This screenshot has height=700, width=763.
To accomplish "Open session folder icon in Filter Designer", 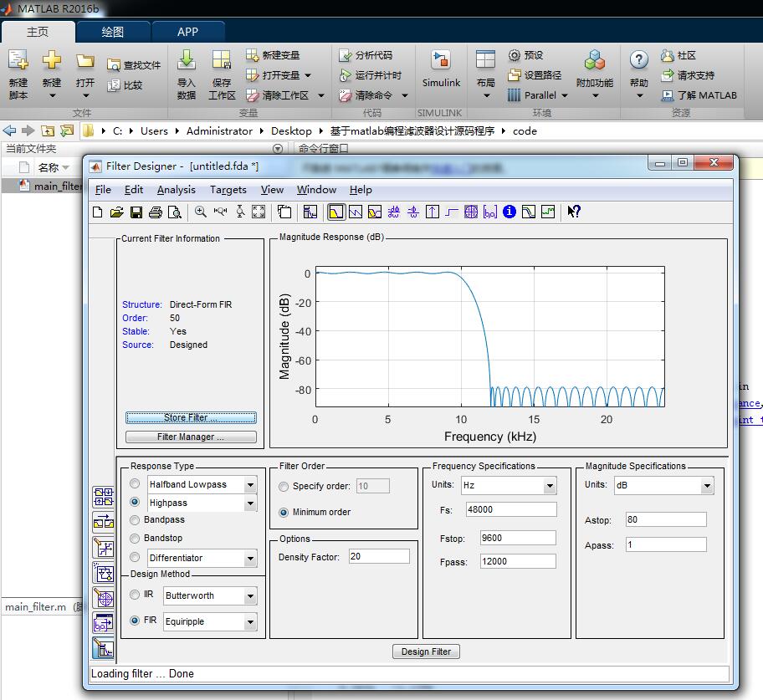I will (x=117, y=212).
